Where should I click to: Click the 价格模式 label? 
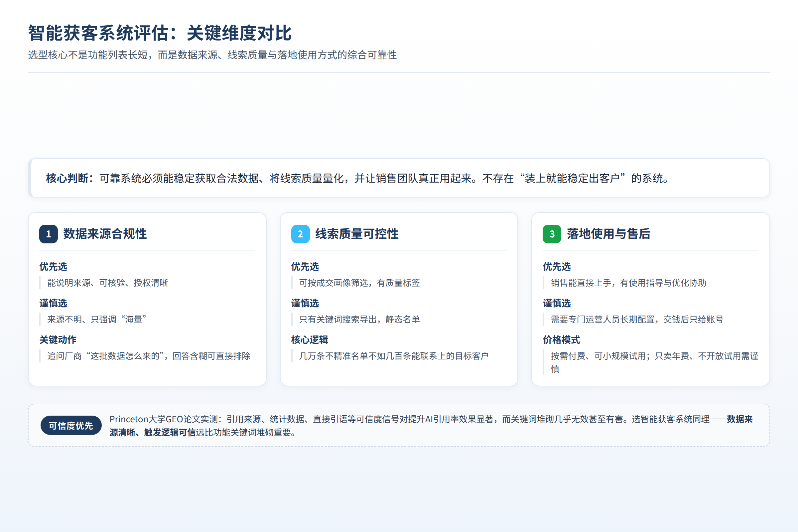(x=562, y=339)
